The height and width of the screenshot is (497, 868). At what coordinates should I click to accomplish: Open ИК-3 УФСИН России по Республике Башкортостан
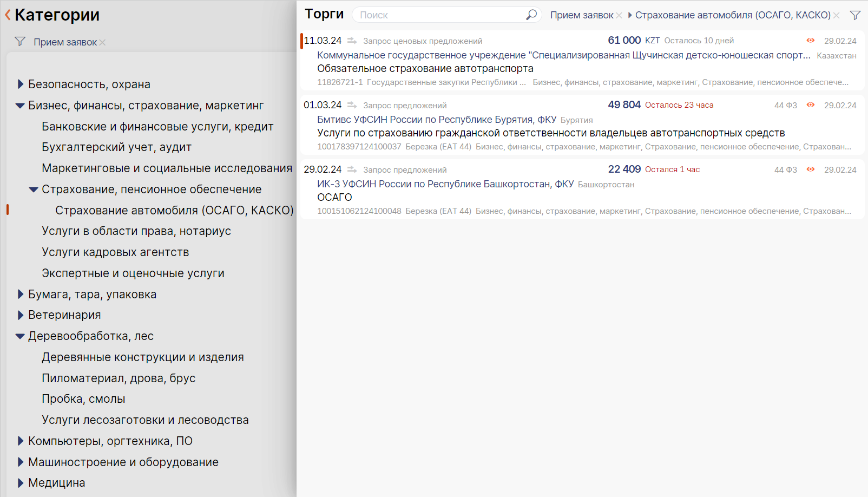[445, 184]
